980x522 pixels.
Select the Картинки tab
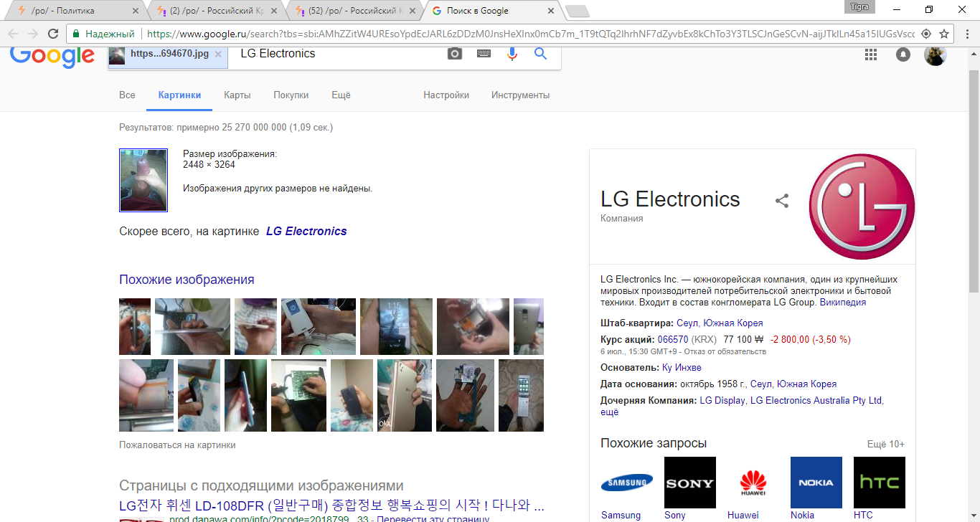[179, 95]
